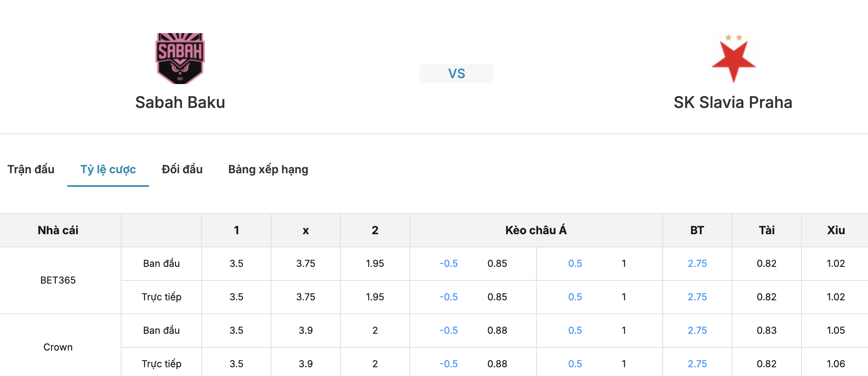Switch to Bảng xếp hạng tab
The height and width of the screenshot is (376, 868).
[x=268, y=169]
